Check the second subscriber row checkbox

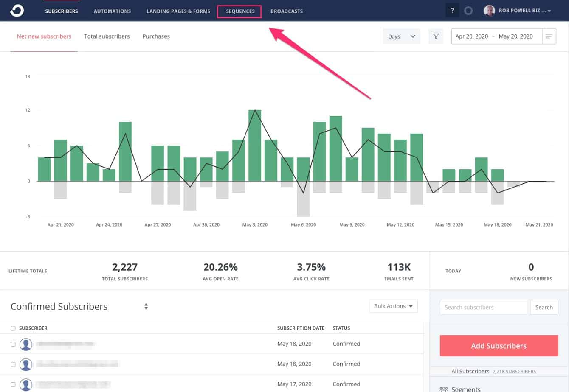click(x=13, y=364)
